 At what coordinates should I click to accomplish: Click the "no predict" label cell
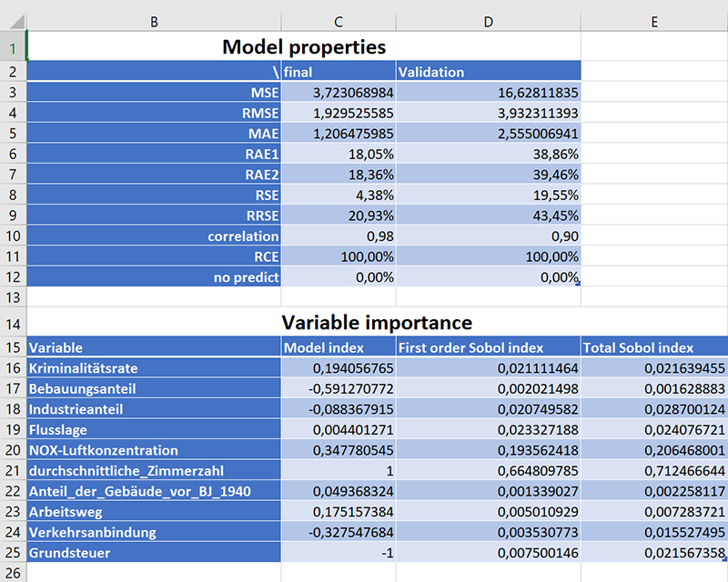pyautogui.click(x=154, y=276)
